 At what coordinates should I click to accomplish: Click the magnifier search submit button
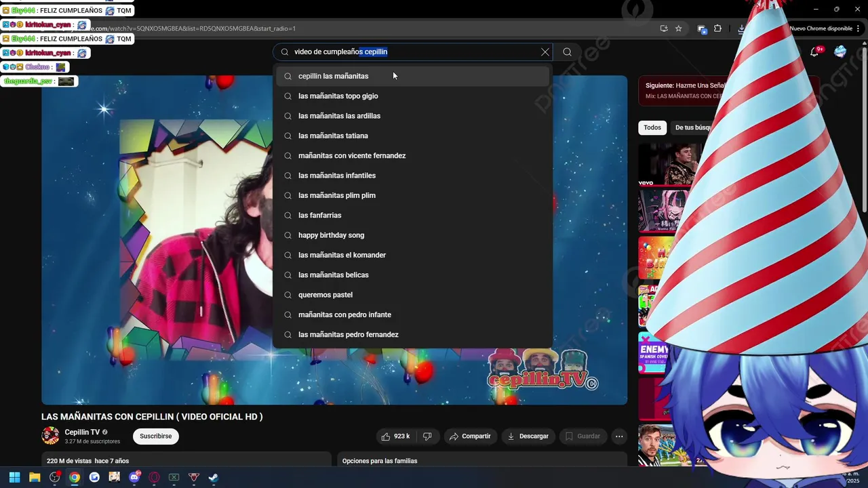point(568,52)
